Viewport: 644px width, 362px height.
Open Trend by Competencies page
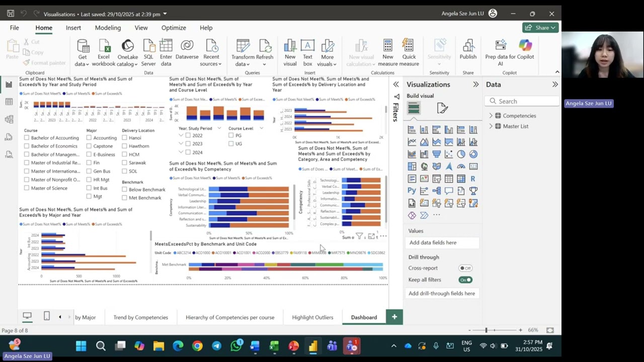tap(141, 317)
